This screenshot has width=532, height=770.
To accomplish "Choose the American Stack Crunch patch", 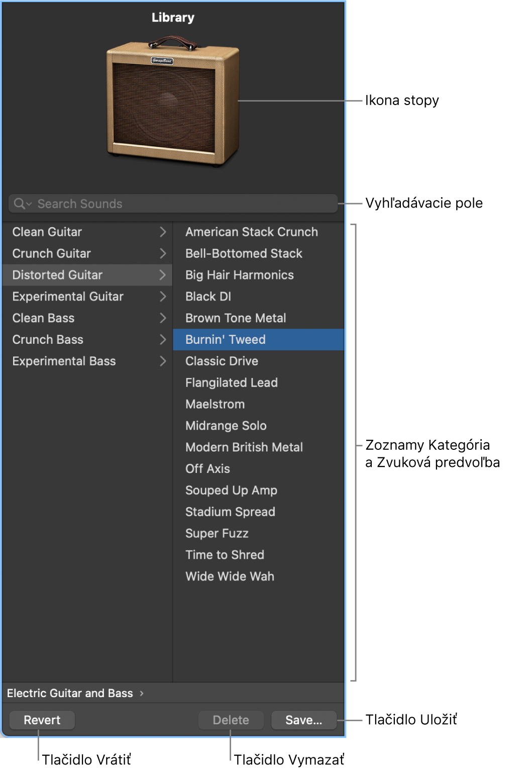I will [x=251, y=232].
